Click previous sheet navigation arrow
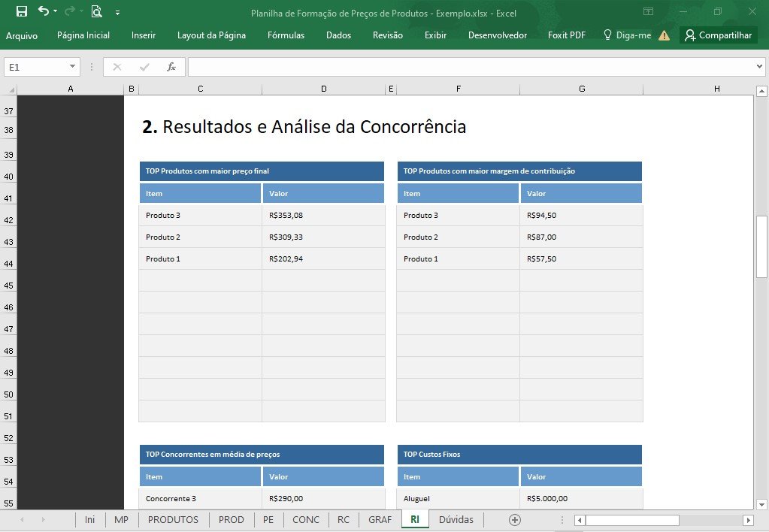769x532 pixels. click(x=22, y=520)
